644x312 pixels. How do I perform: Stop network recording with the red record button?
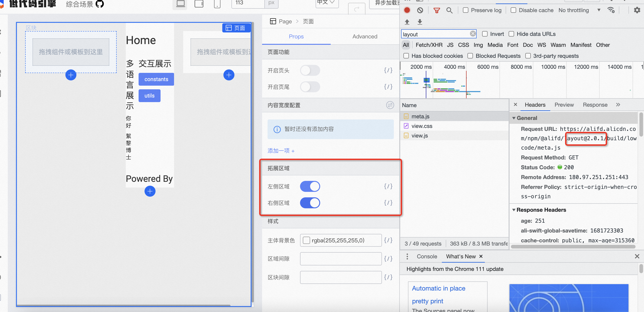click(x=407, y=10)
